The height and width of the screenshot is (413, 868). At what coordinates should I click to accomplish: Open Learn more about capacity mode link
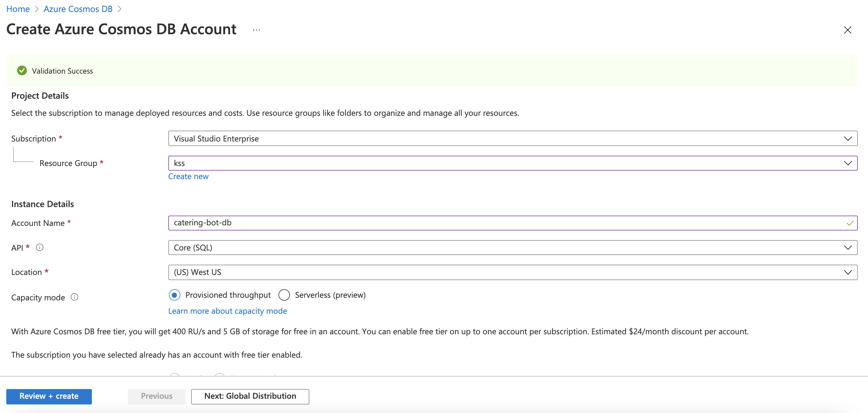tap(227, 311)
